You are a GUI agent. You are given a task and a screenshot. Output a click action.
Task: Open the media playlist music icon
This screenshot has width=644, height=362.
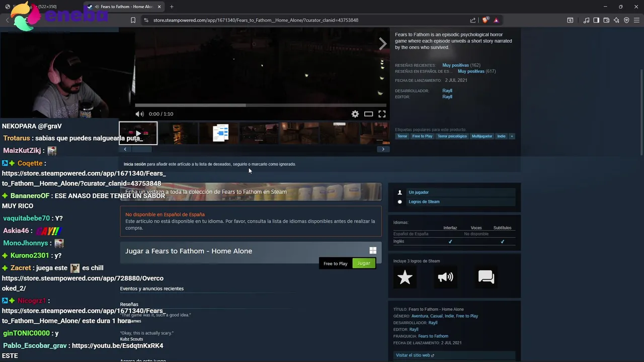click(x=586, y=20)
